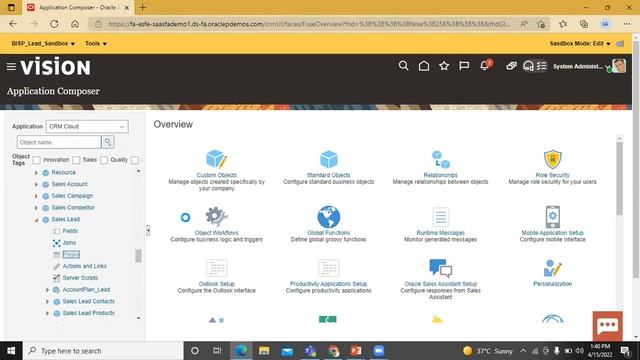
Task: Open the Custom Objects icon
Action: [216, 159]
